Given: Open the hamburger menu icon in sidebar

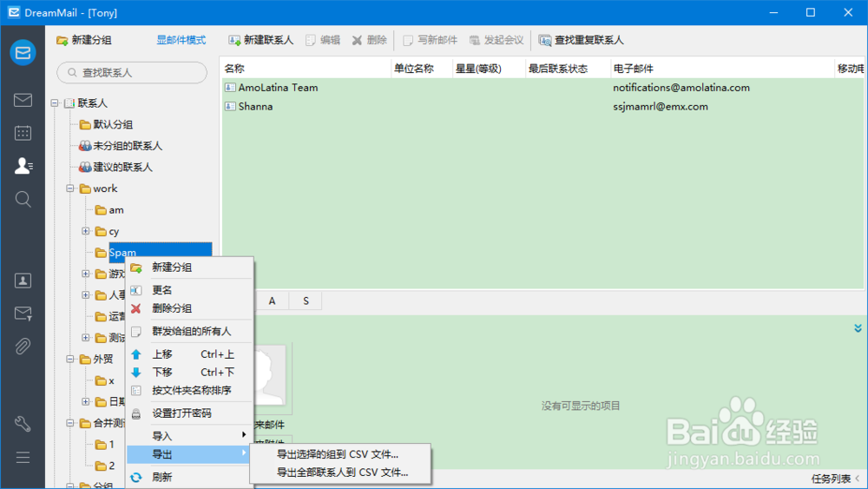Looking at the screenshot, I should 23,458.
